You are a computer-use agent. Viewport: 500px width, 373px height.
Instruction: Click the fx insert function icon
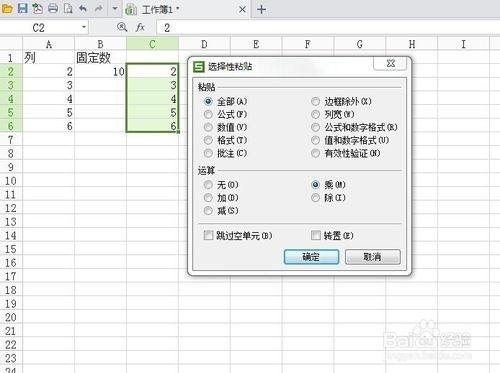tap(140, 27)
